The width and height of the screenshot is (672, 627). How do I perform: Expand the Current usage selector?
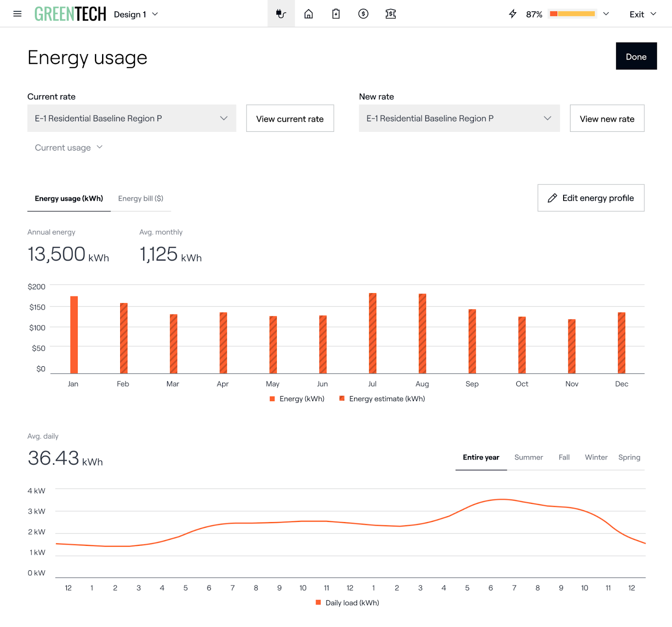[x=68, y=147]
